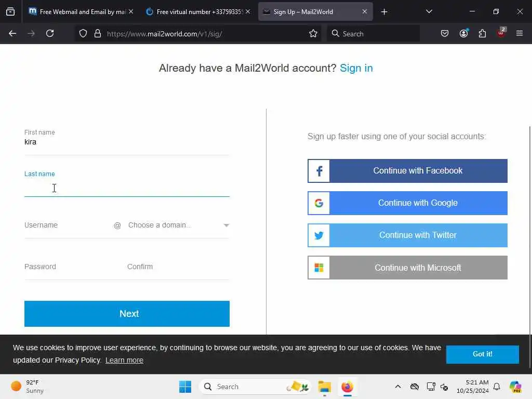
Task: Click the OneDrive cloud tray icon
Action: [x=414, y=387]
